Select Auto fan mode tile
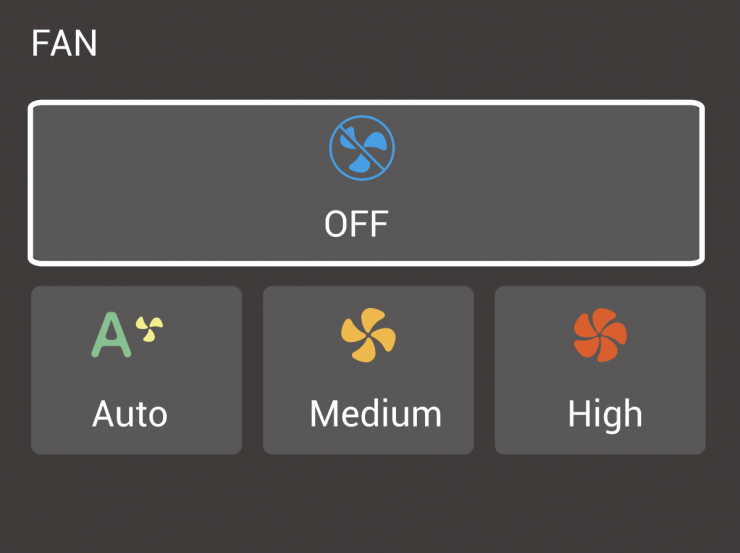 [x=136, y=370]
